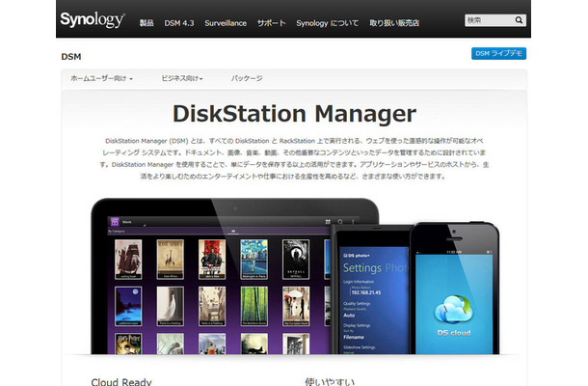Click the Filename option on the phone
Image resolution: width=588 pixels, height=386 pixels.
(x=354, y=337)
